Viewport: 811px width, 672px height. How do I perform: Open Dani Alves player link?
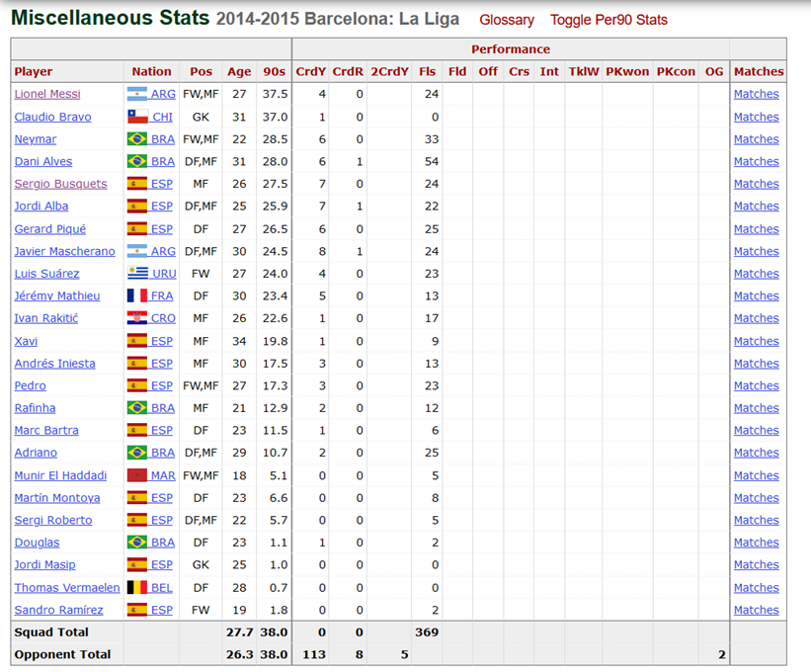[43, 161]
